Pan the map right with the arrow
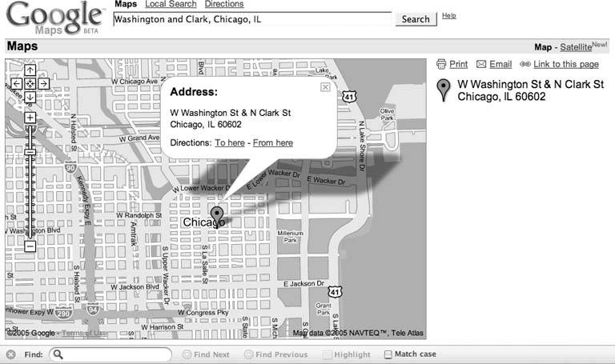 (x=43, y=83)
